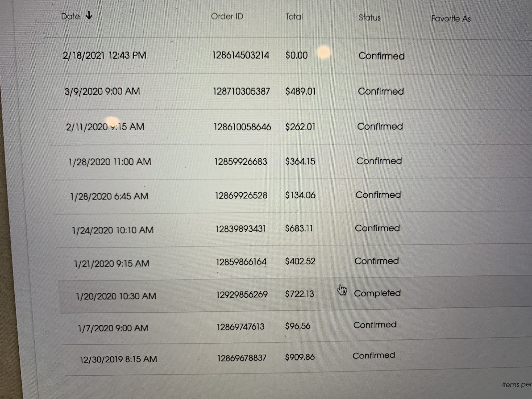Open order ID 128710305387

coord(241,92)
